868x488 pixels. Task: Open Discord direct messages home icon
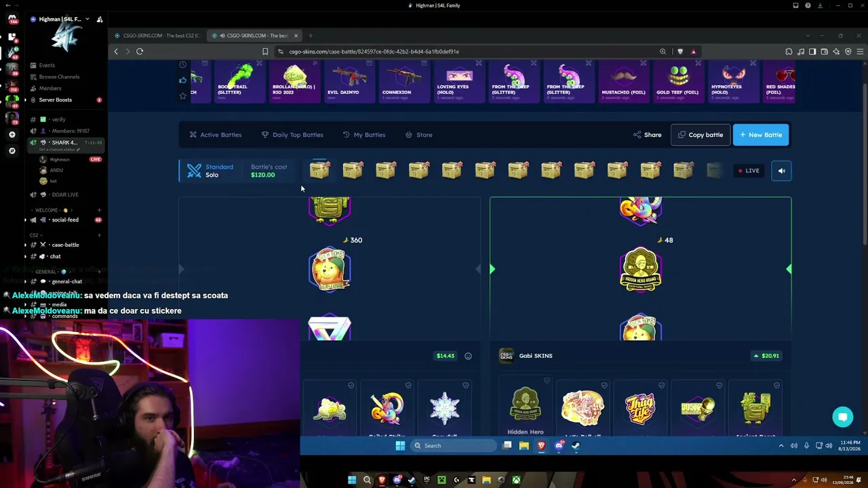coord(12,20)
